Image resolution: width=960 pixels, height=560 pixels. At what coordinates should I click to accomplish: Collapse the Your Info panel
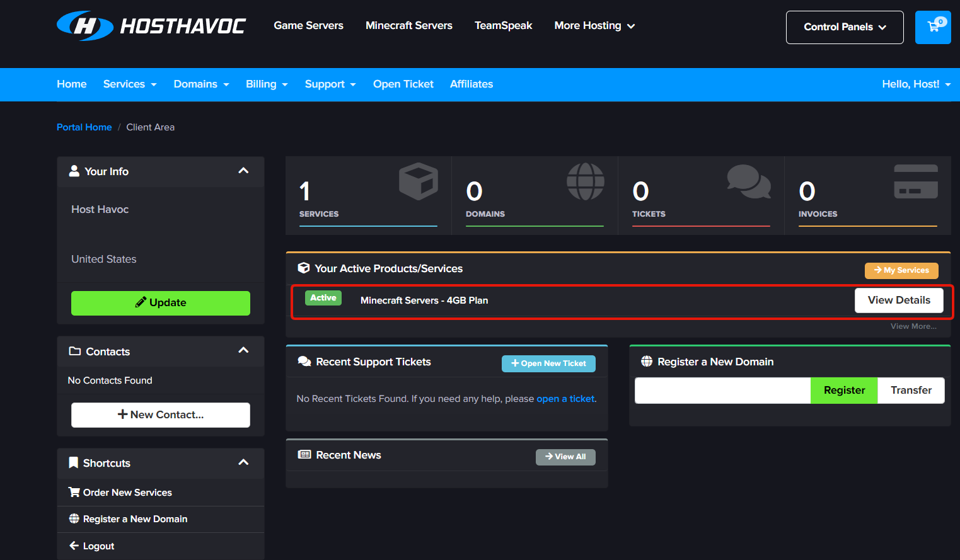point(243,171)
